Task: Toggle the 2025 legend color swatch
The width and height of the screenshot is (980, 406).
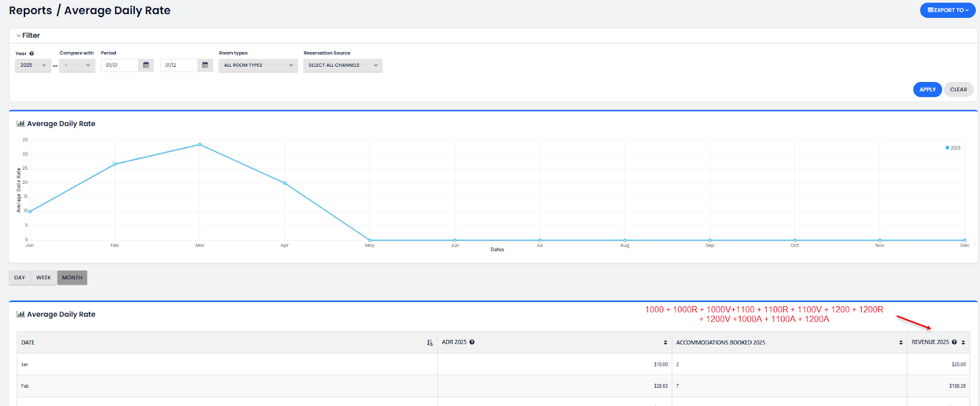Action: 948,148
